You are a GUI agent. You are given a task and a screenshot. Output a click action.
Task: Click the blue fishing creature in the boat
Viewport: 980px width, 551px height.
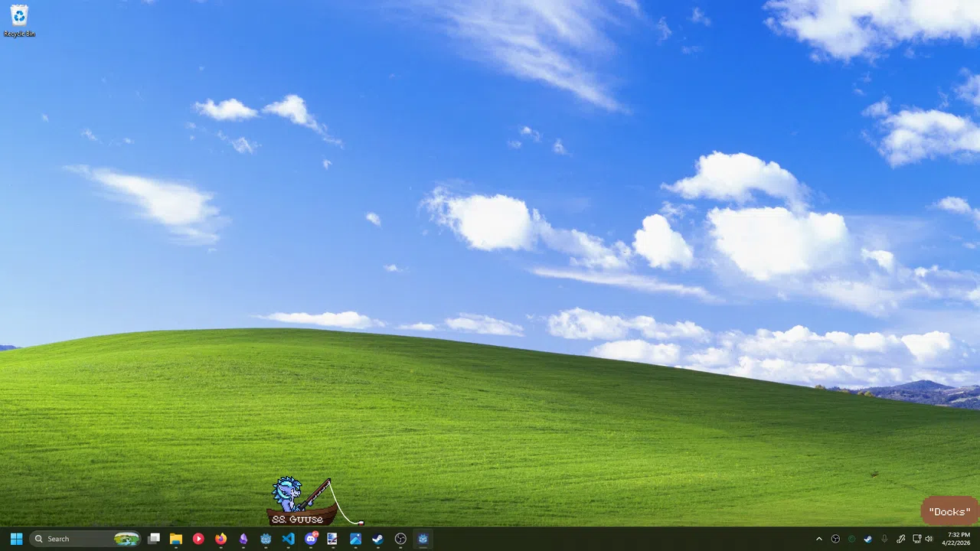[289, 494]
